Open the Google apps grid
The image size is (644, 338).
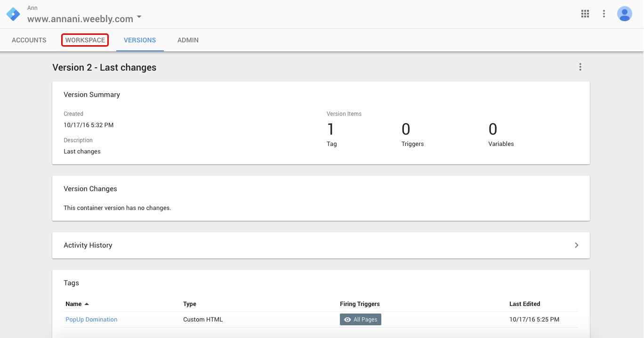pos(585,14)
